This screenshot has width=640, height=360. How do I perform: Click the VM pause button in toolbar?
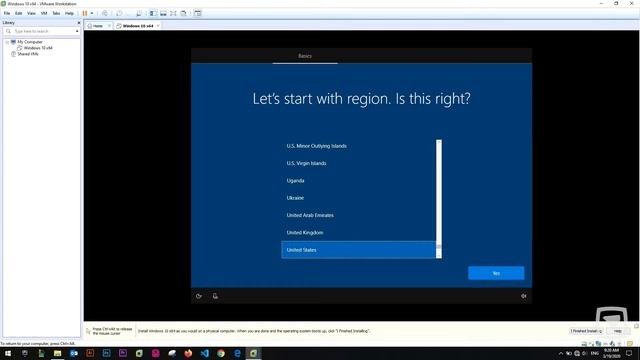(x=85, y=13)
